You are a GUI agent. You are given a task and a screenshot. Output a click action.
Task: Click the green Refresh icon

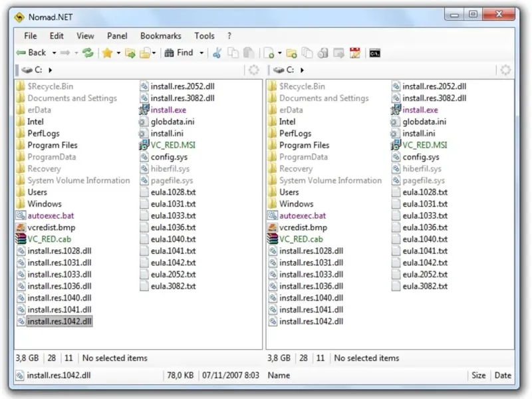point(88,53)
